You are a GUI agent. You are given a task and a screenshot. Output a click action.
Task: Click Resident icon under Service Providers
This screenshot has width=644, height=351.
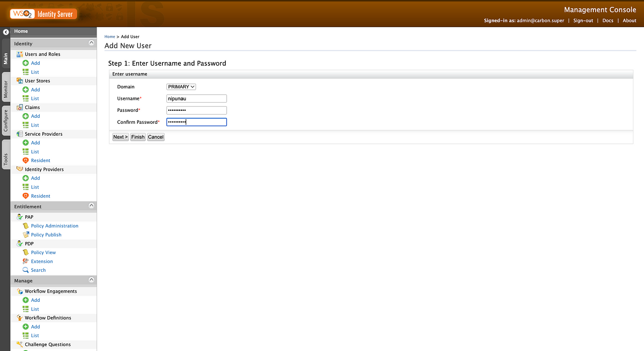pyautogui.click(x=26, y=161)
